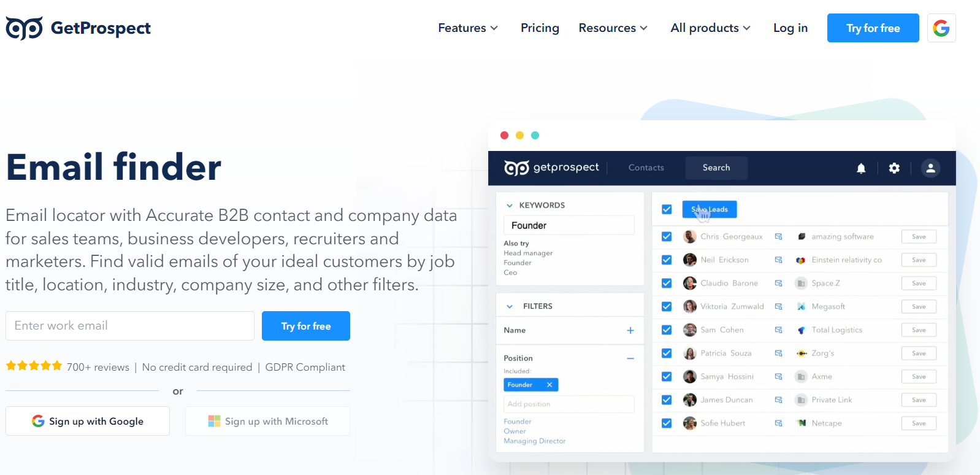Expand the Resources dropdown menu

point(613,28)
